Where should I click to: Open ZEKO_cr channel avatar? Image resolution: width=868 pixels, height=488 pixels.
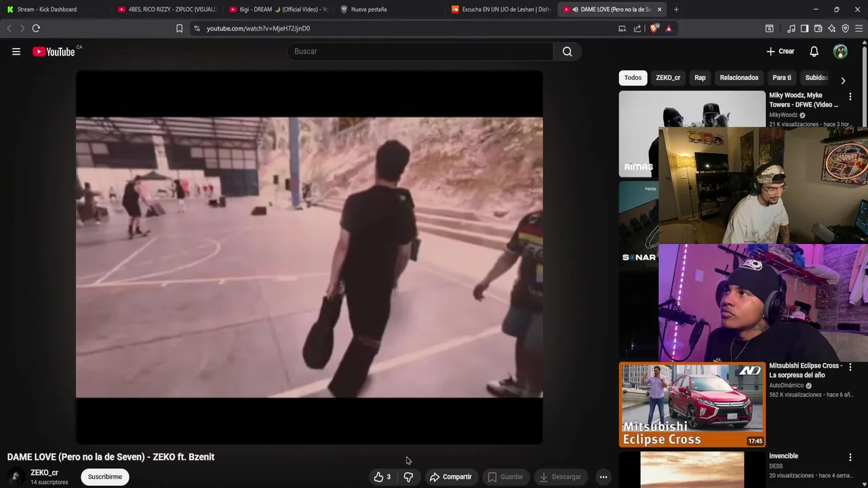tap(15, 476)
